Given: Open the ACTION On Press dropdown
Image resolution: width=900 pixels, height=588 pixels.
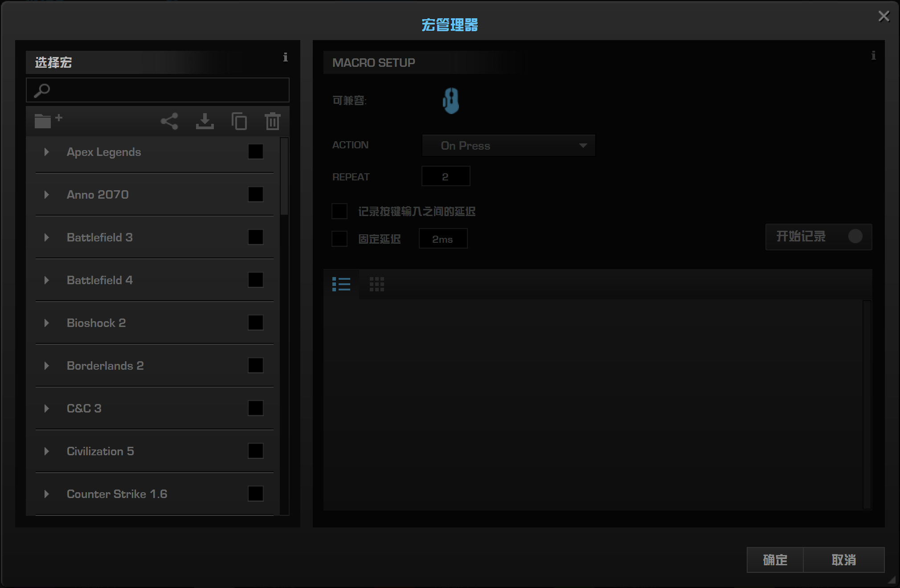Looking at the screenshot, I should [508, 146].
